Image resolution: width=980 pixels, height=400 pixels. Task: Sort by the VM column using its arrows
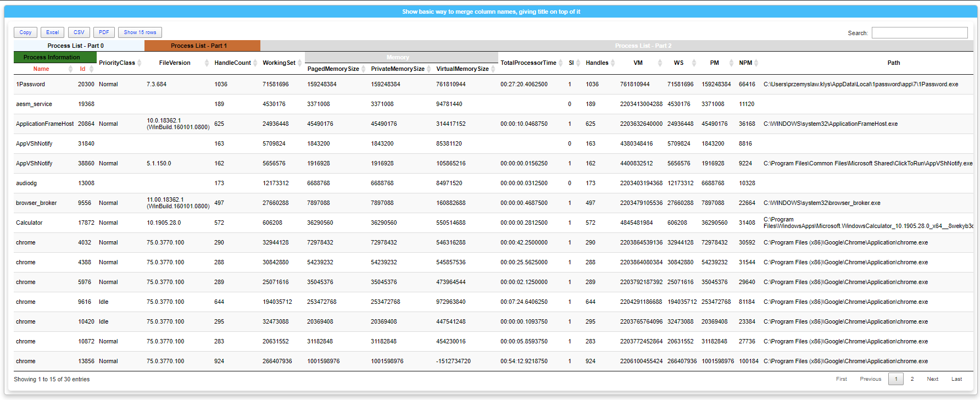660,63
